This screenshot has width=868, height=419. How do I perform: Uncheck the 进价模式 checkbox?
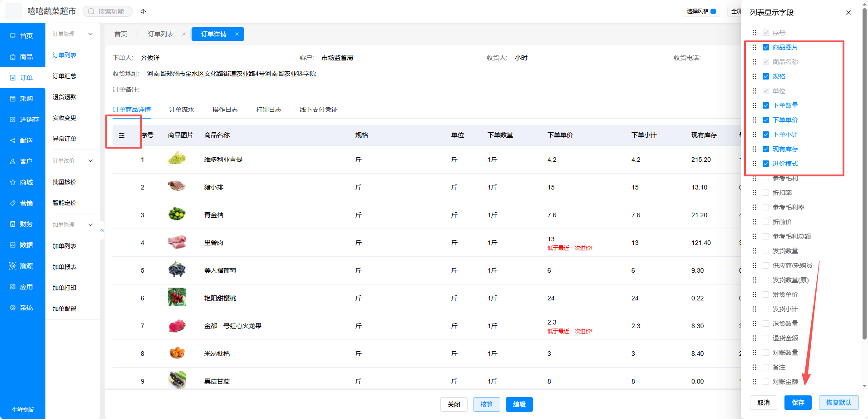pyautogui.click(x=766, y=164)
